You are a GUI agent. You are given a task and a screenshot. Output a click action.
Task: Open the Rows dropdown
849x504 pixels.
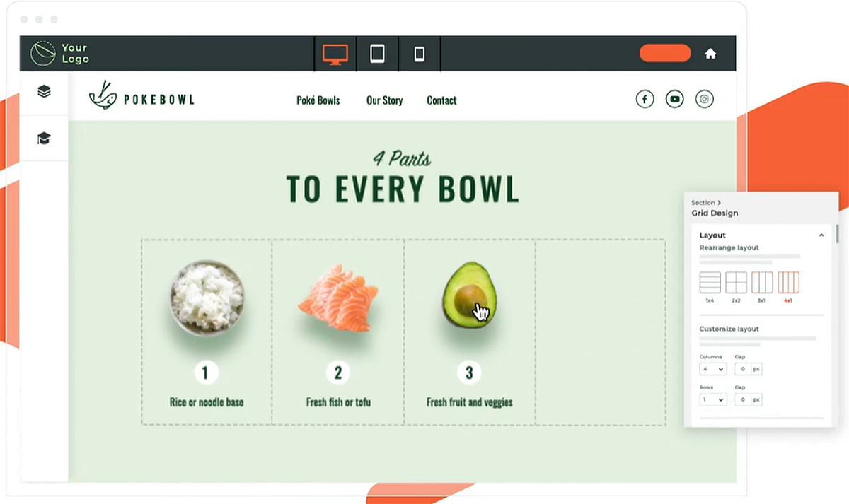pyautogui.click(x=712, y=399)
